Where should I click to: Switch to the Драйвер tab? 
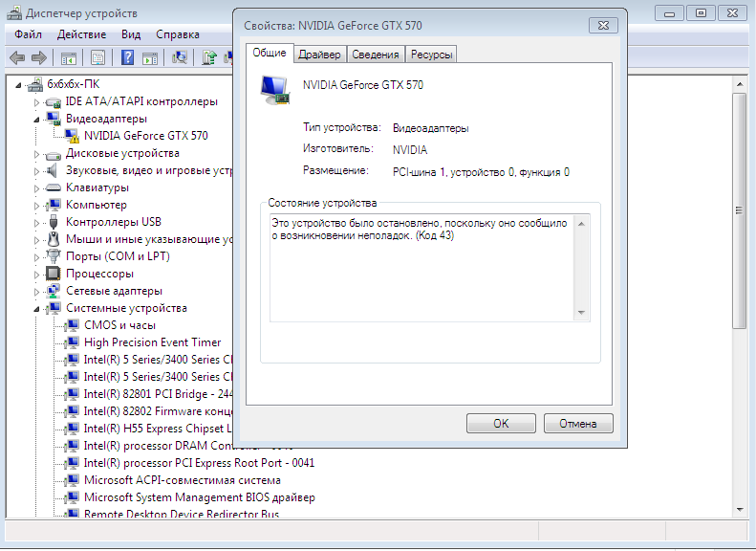point(319,55)
